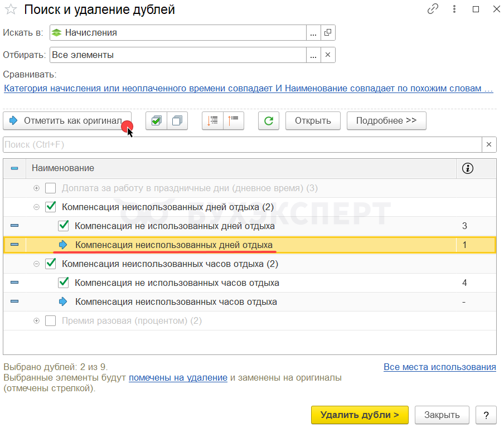Viewport: 504px width, 428px height.
Task: Uncheck Компенсация не использованных часов отдыха
Action: coord(64,283)
